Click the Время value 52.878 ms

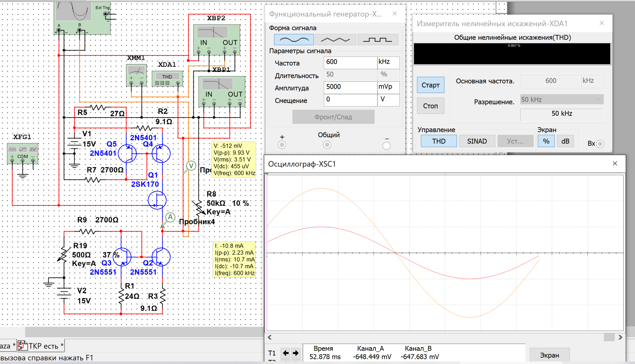(x=325, y=357)
